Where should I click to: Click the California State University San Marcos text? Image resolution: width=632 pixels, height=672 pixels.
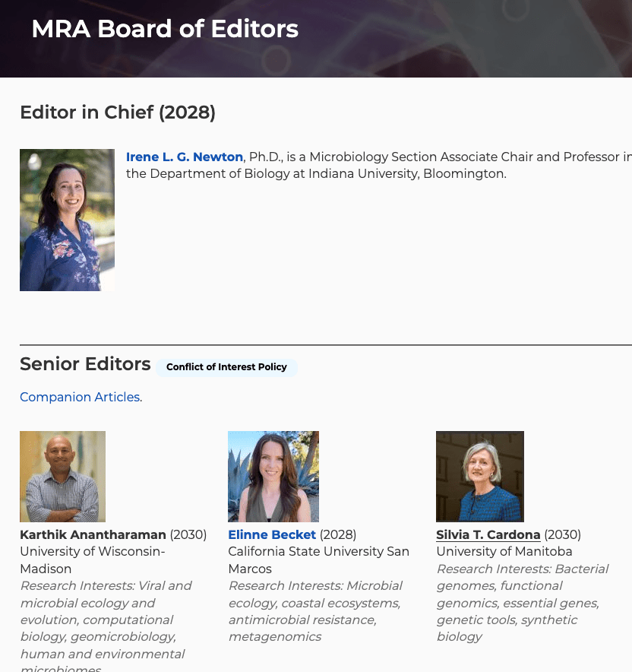click(318, 559)
